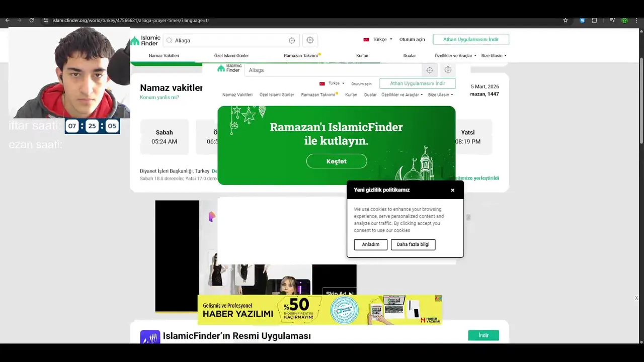Viewport: 644px width, 362px height.
Task: Click 'Diyanet İşleri Başkanlığı, Turkey' text
Action: click(175, 171)
